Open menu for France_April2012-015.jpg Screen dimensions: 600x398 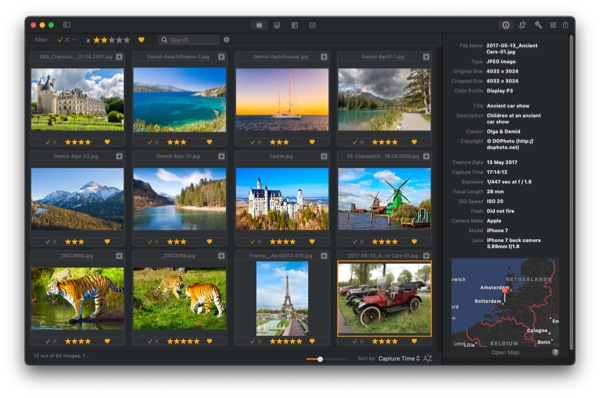[324, 256]
